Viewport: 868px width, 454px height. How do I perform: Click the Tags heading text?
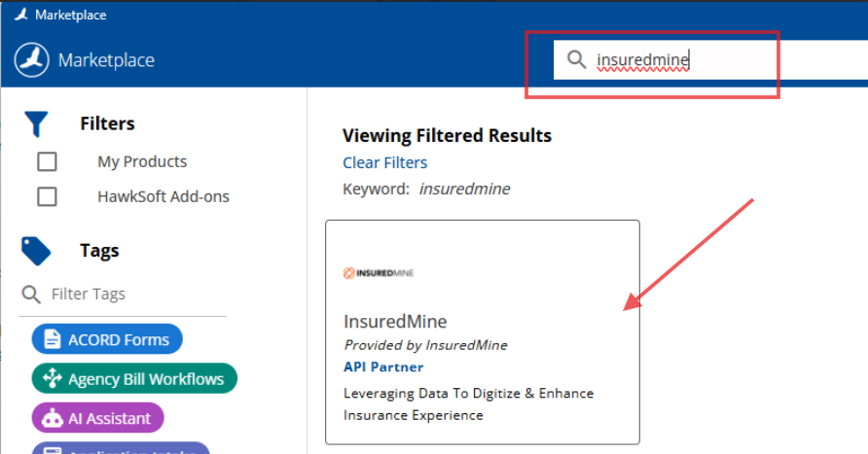99,251
